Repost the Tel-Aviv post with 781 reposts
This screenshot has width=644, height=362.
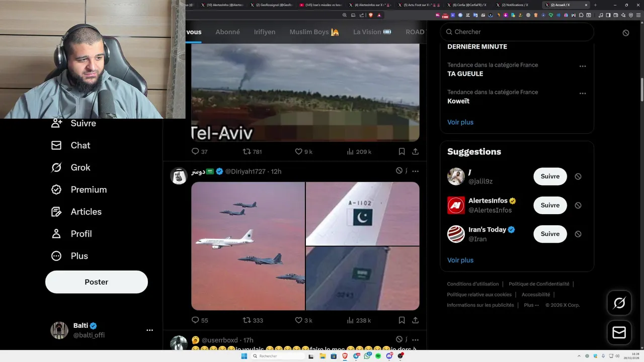pos(252,151)
